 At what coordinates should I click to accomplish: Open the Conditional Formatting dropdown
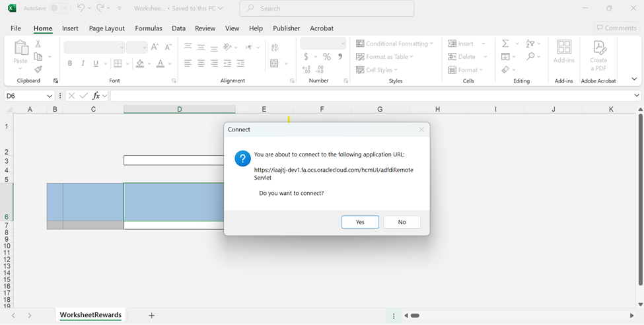click(x=395, y=44)
